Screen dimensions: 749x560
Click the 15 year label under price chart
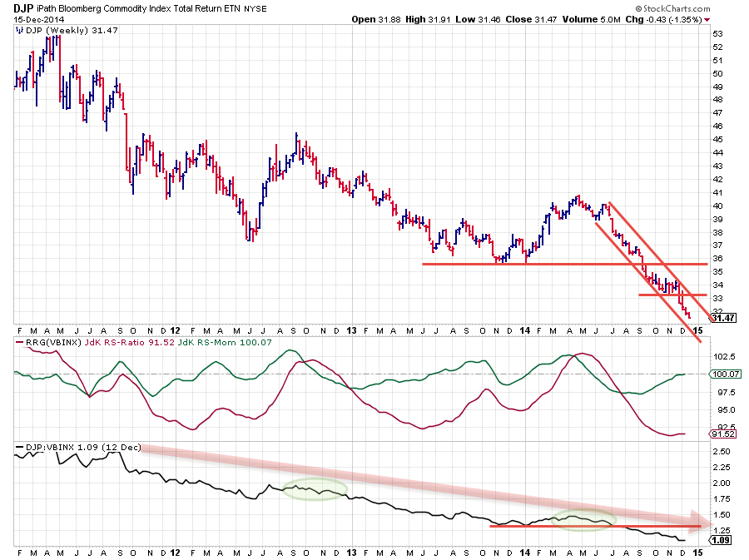698,330
